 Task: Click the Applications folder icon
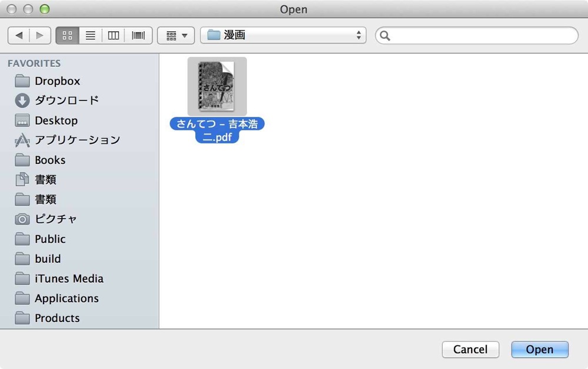22,298
